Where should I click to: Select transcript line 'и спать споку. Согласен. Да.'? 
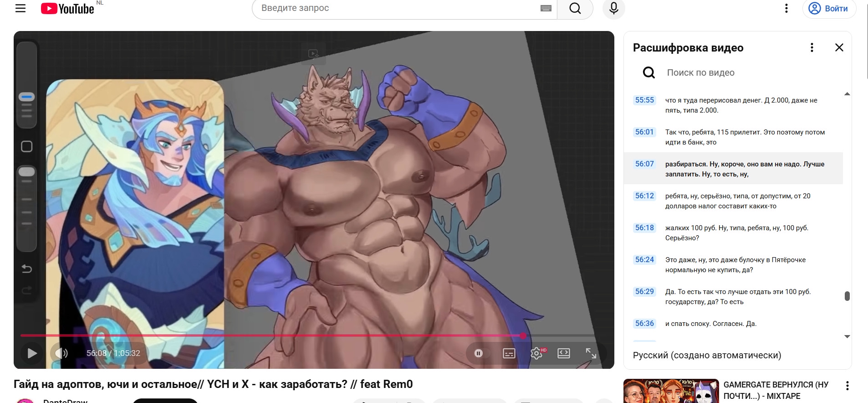[734, 324]
